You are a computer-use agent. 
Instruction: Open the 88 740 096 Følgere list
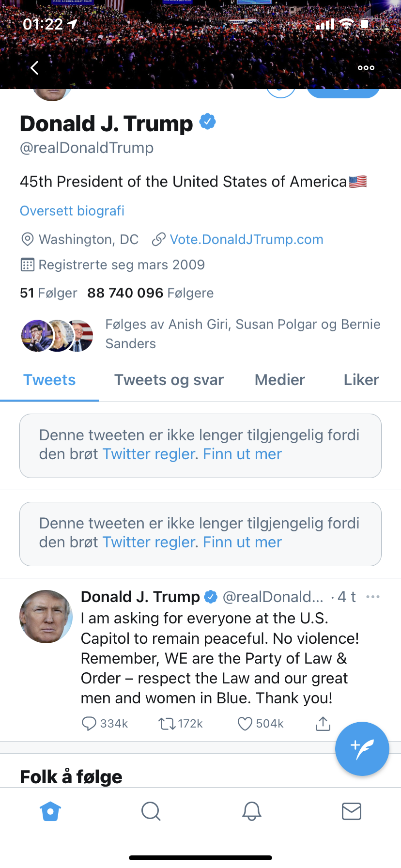(151, 293)
